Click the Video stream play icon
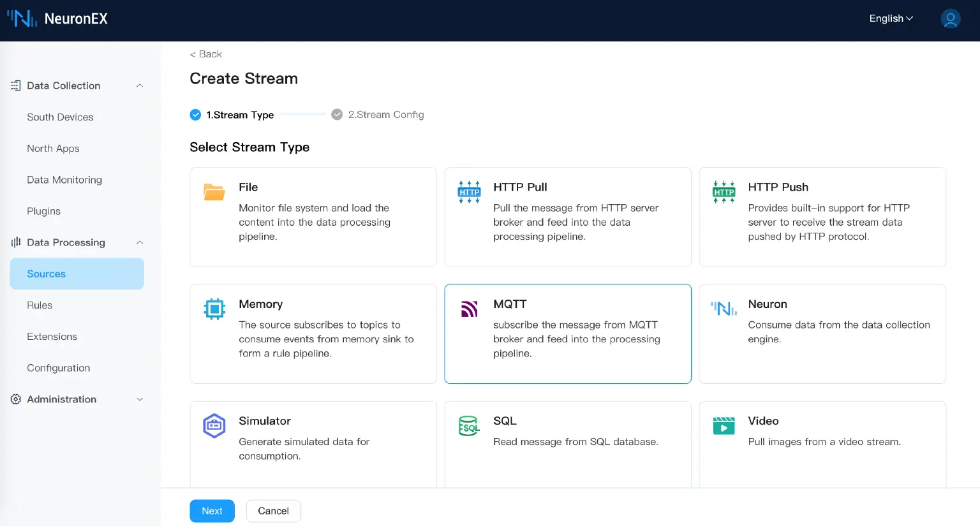Screen dimensions: 980x526 [x=724, y=426]
